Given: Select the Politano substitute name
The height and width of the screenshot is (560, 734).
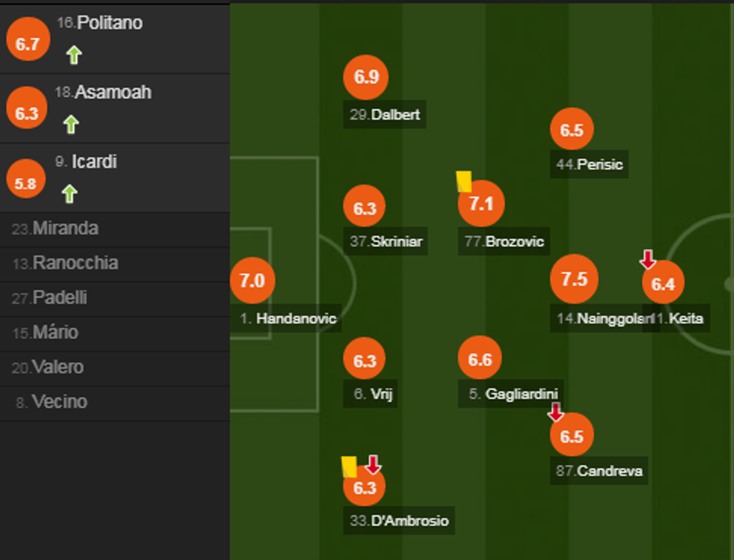Looking at the screenshot, I should tap(109, 23).
